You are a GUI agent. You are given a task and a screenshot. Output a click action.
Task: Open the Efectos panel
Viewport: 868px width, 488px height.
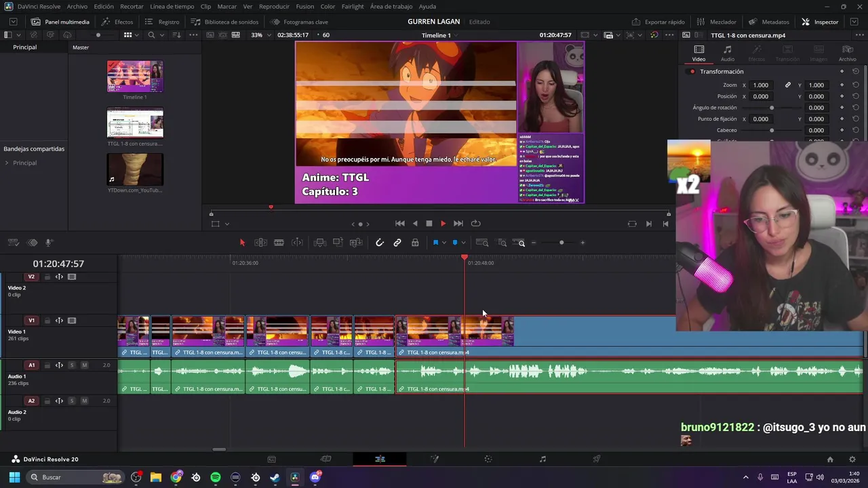tap(117, 22)
